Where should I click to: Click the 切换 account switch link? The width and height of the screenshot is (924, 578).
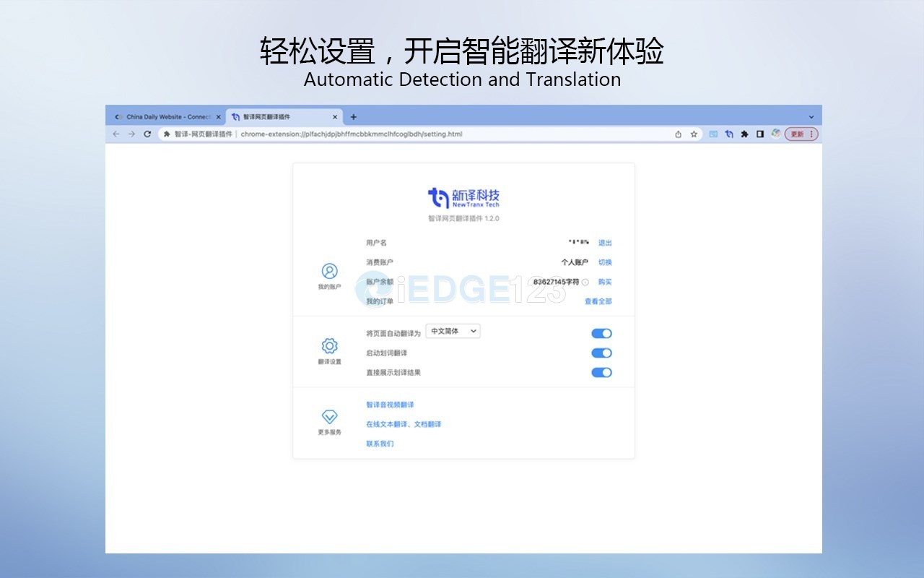[605, 262]
